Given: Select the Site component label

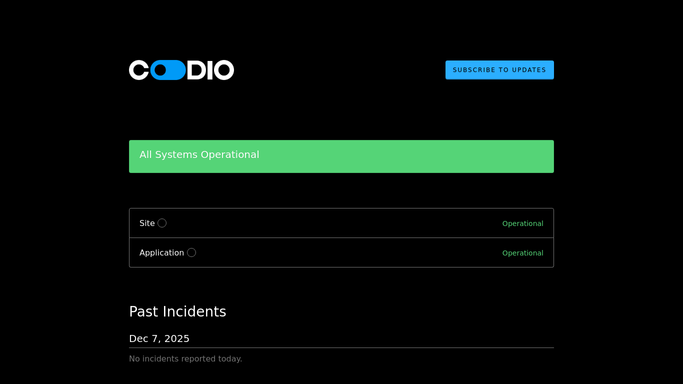Looking at the screenshot, I should point(147,223).
